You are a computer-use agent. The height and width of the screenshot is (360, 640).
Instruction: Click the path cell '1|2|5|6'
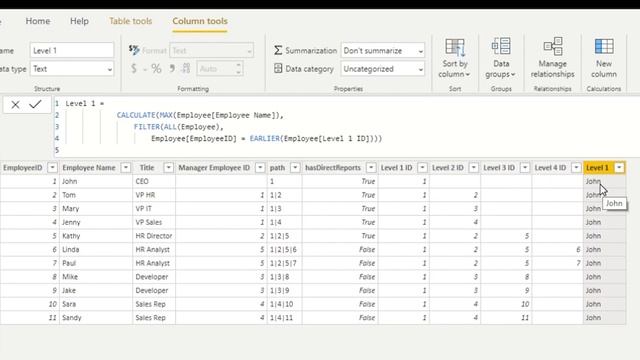click(283, 249)
